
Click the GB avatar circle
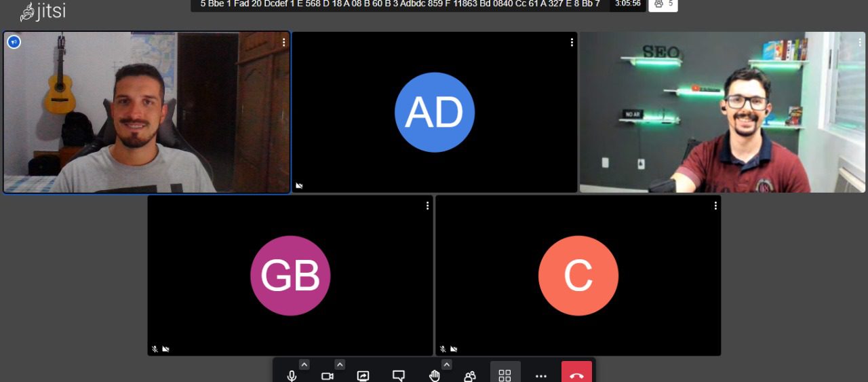click(290, 275)
